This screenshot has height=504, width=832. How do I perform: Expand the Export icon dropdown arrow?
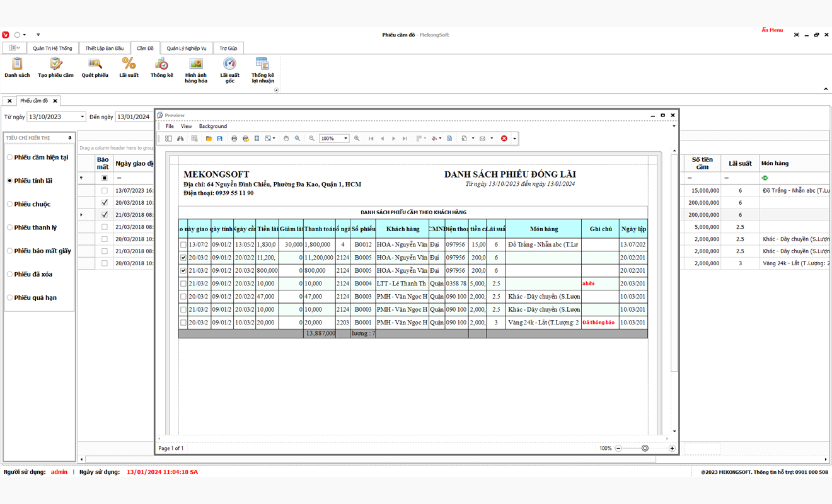(x=473, y=139)
